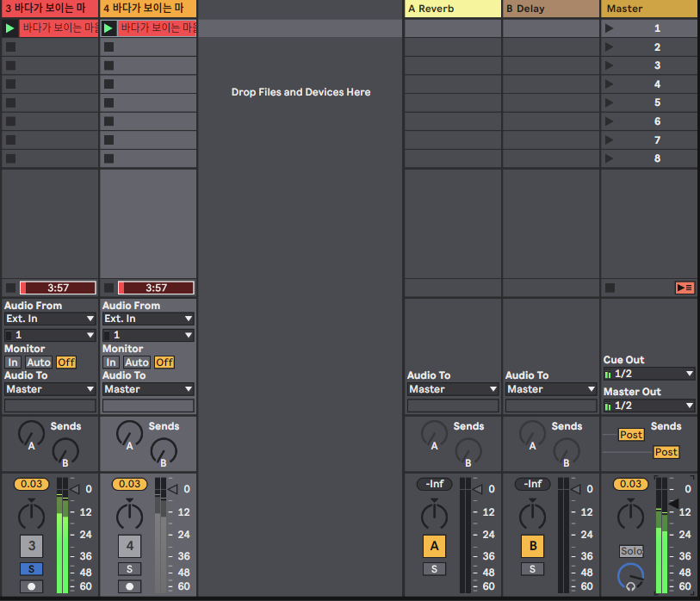Toggle track 3 activator button
The width and height of the screenshot is (700, 601).
point(31,546)
